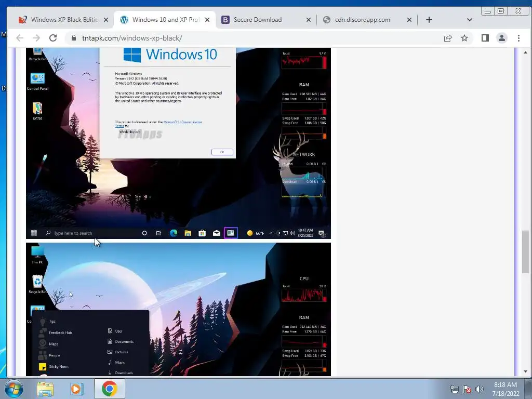
Task: Close the Secure Download tab
Action: (309, 20)
